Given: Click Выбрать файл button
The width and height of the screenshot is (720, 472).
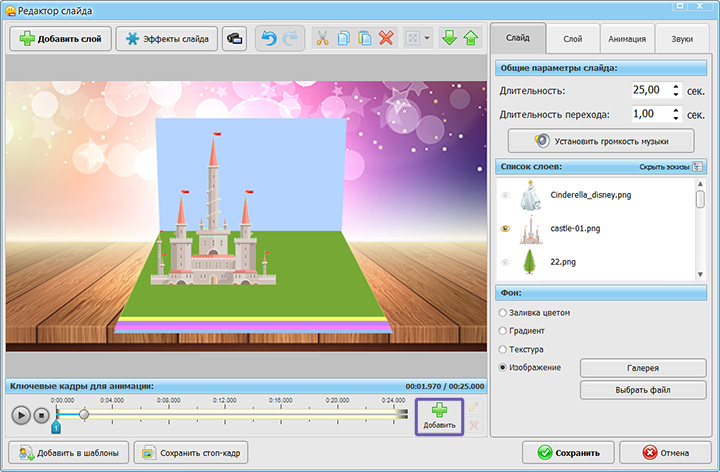Looking at the screenshot, I should (643, 390).
